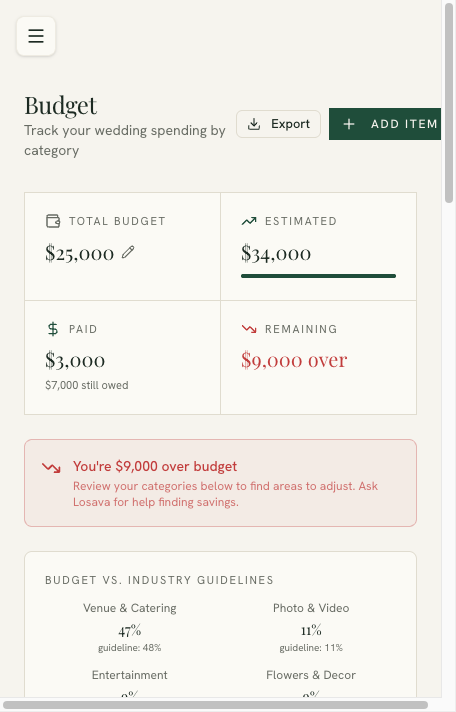Click the estimated spending progress bar
This screenshot has width=456, height=712.
(x=318, y=276)
